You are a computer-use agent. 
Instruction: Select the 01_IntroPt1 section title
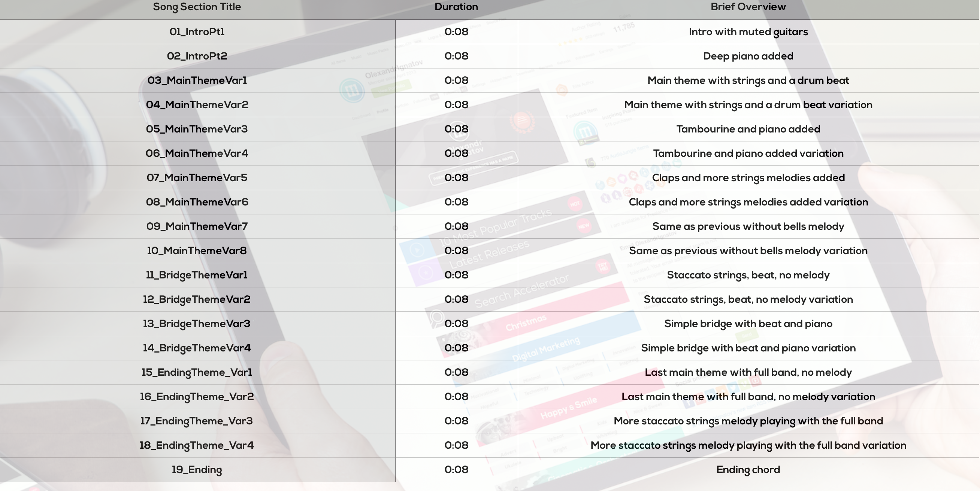197,32
